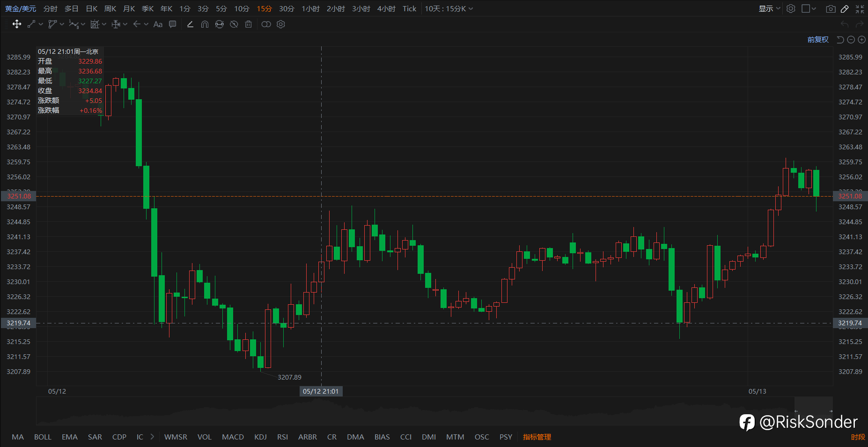Open 指标管理 indicator management
The height and width of the screenshot is (447, 868).
(x=537, y=437)
